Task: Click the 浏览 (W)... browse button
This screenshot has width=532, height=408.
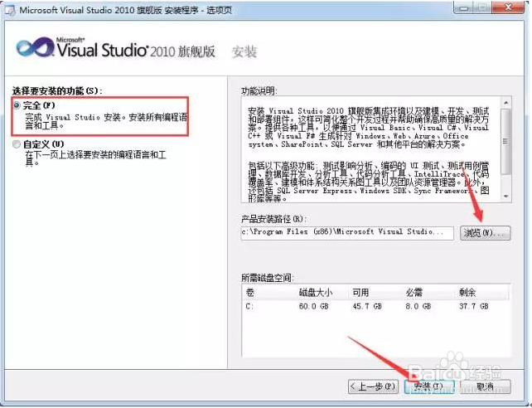Action: (485, 233)
